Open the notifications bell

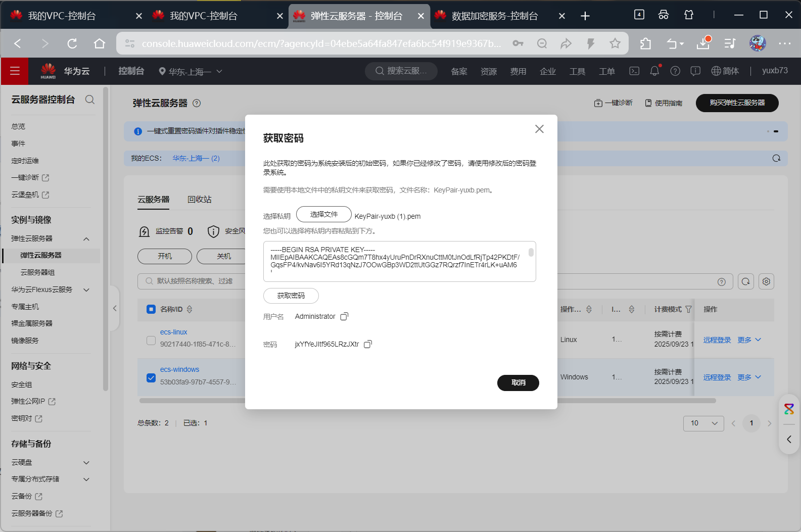[654, 71]
